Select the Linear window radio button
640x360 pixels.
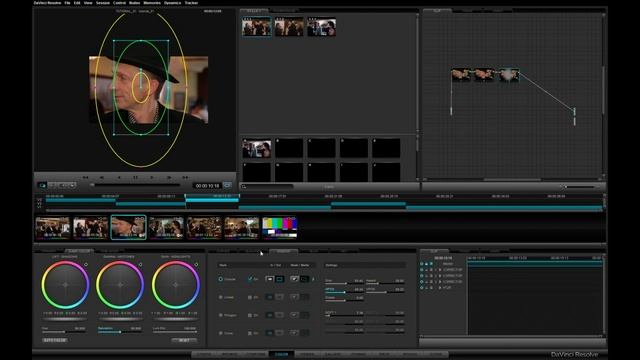coord(220,297)
